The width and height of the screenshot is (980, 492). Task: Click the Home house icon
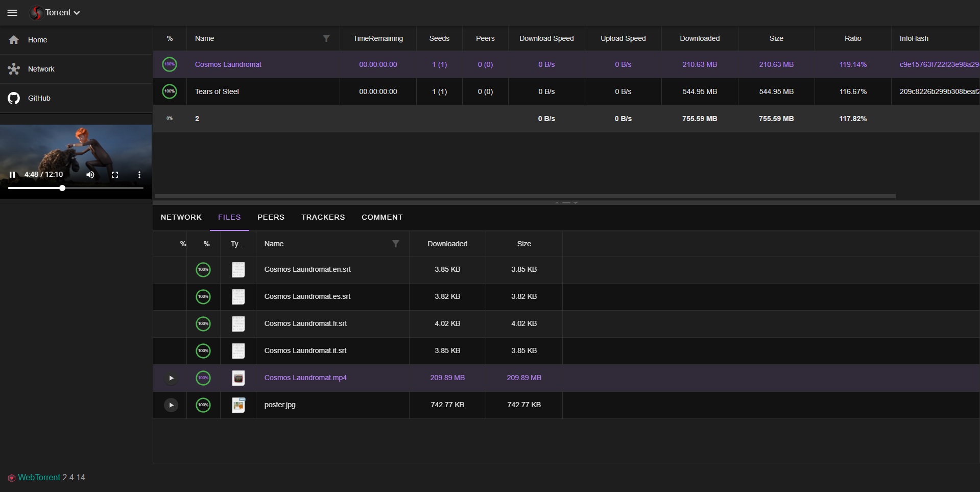click(14, 40)
